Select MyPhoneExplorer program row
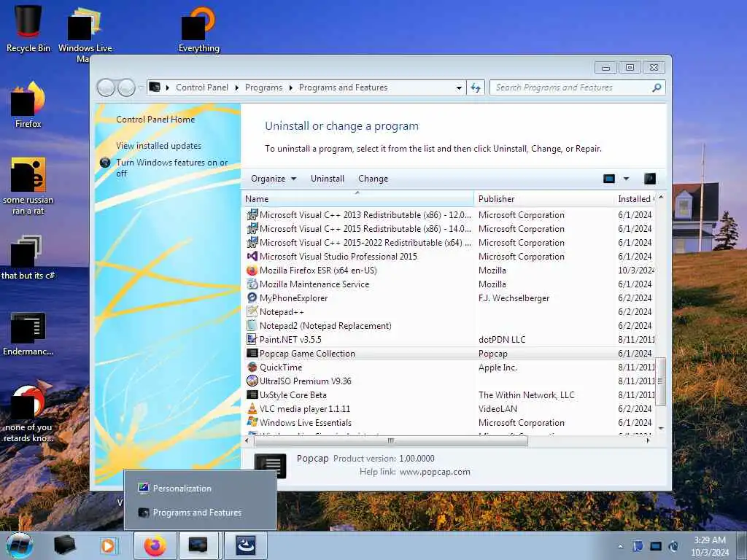The height and width of the screenshot is (560, 747). tap(449, 298)
